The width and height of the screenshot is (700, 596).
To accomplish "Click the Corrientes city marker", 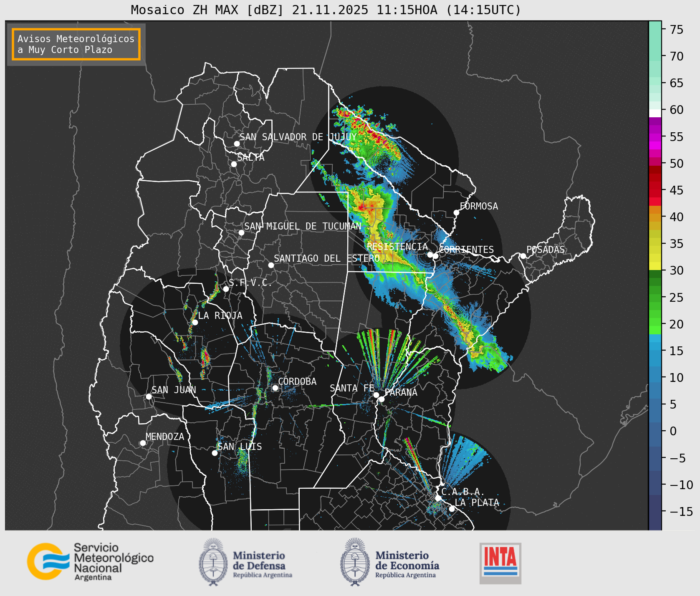I will tap(435, 256).
